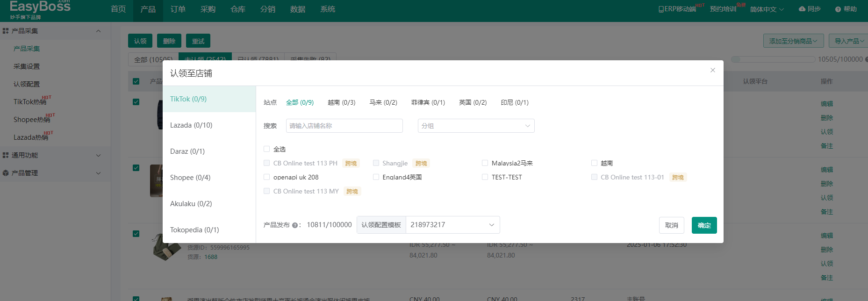Click the 取消 cancel button
Viewport: 868px width, 301px height.
point(672,225)
